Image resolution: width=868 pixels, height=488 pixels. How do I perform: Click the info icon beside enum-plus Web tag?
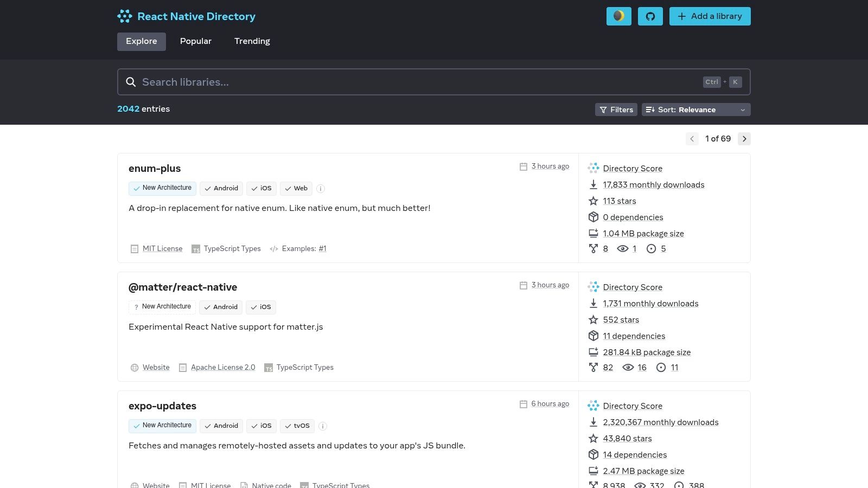(321, 189)
